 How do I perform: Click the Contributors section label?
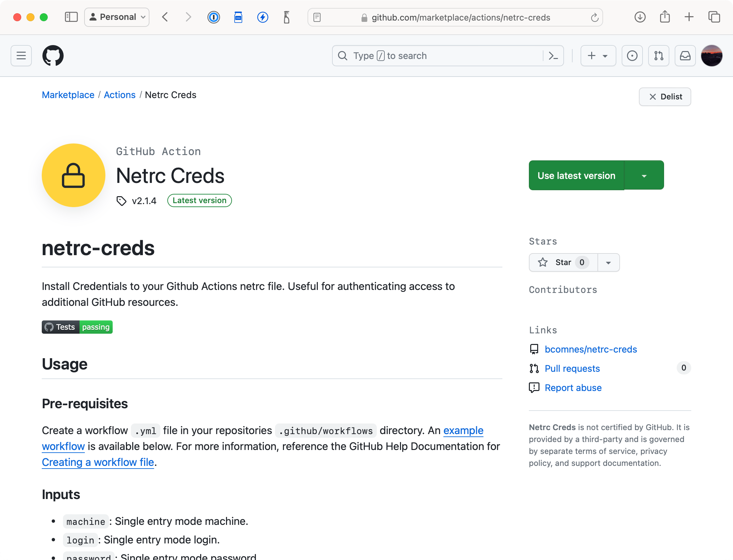[x=563, y=290]
